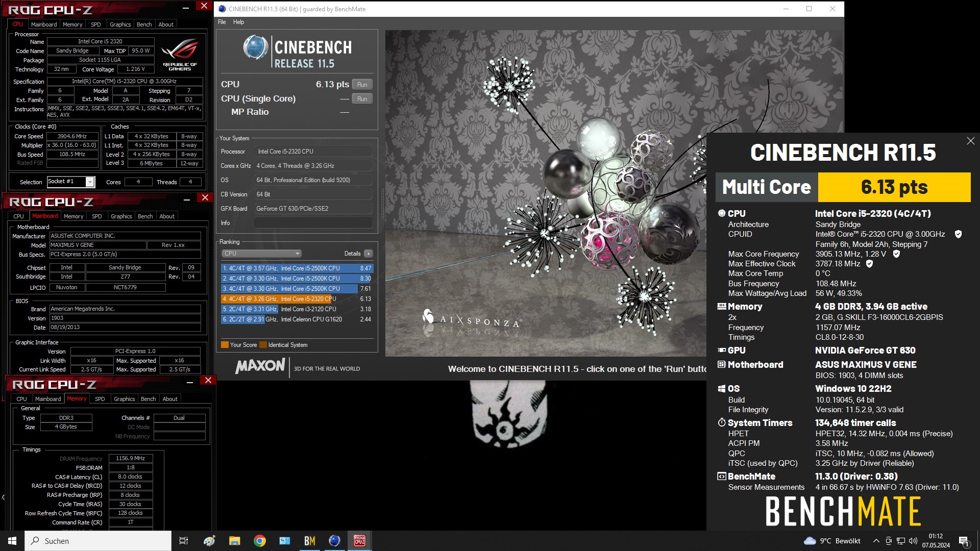Click the MAXON logo in Cinebench

[x=260, y=366]
